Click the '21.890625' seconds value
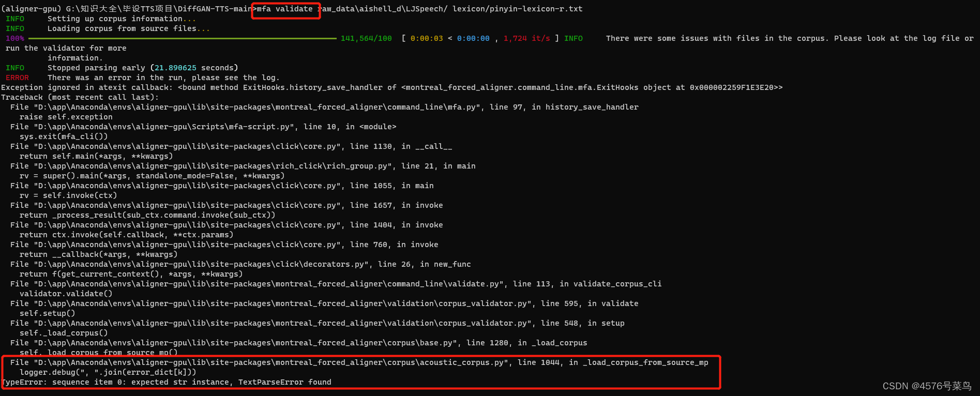The width and height of the screenshot is (980, 396). pos(175,68)
